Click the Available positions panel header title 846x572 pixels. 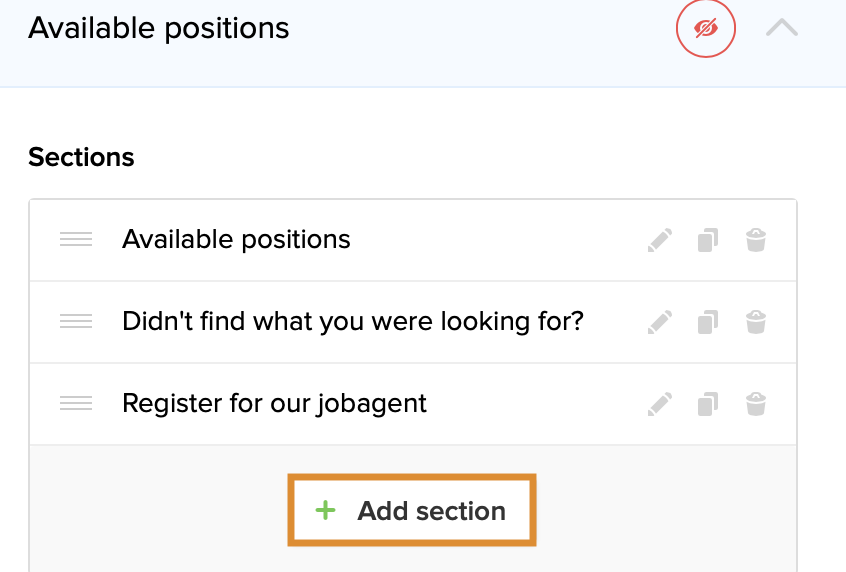point(159,28)
